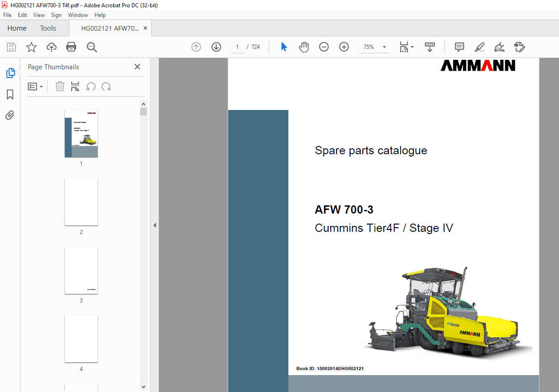Click the "Spare parts catalogue" heading
This screenshot has width=559, height=392.
pyautogui.click(x=371, y=151)
